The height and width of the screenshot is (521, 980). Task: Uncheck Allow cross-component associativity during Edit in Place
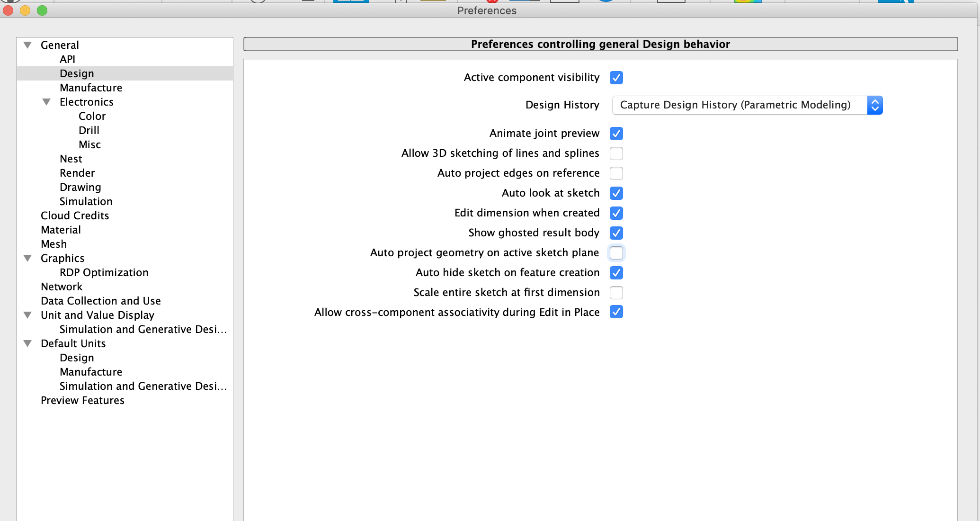pos(616,312)
